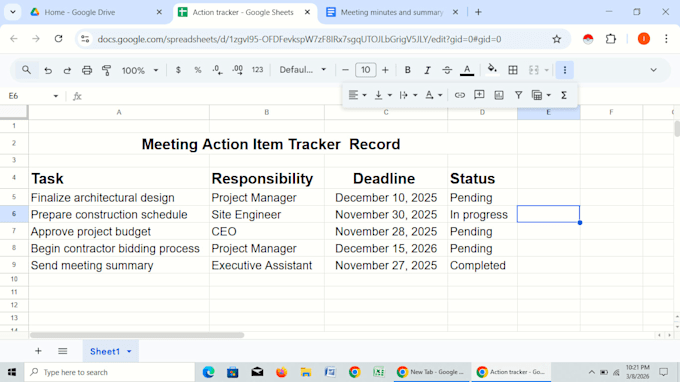The height and width of the screenshot is (382, 680).
Task: Redo the last action
Action: coord(67,70)
